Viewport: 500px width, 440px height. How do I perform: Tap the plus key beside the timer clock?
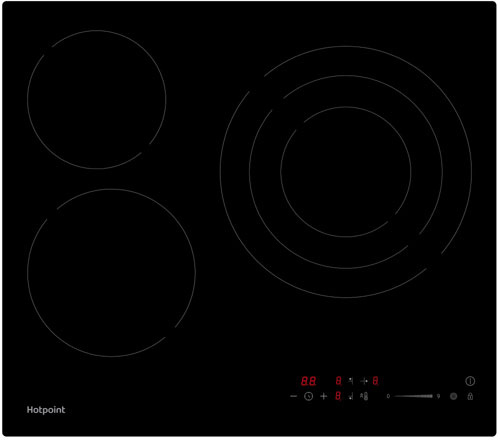[x=323, y=396]
